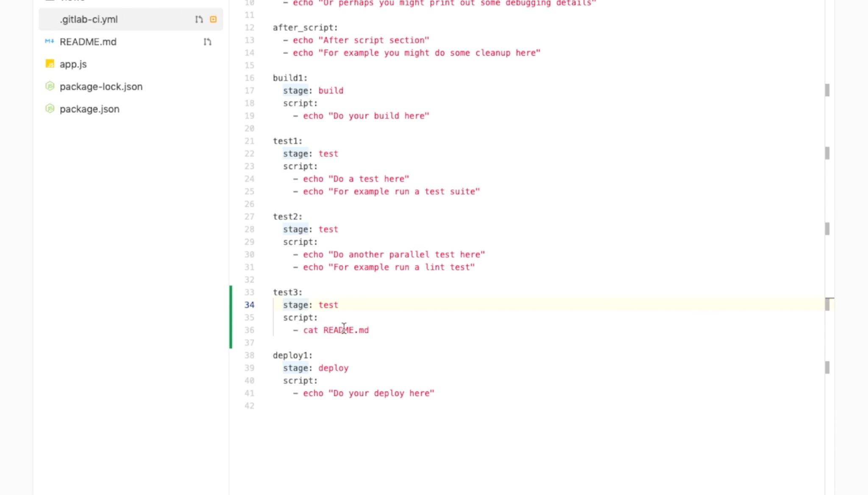Place cursor on 'test2:' job name
Screen dimensions: 868x495
(x=287, y=217)
